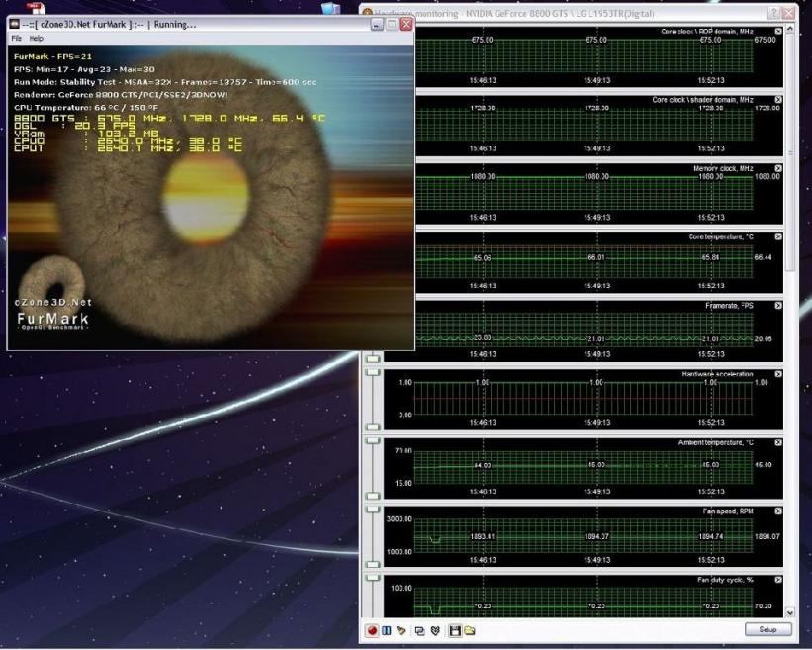Click the 'Fan speed, RPM' graph title
This screenshot has height=650, width=812.
pyautogui.click(x=728, y=511)
